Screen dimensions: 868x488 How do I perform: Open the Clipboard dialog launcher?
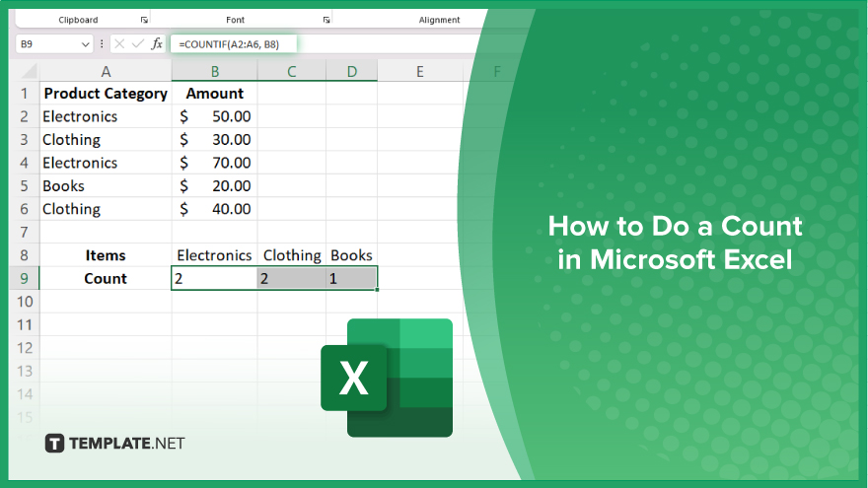144,20
